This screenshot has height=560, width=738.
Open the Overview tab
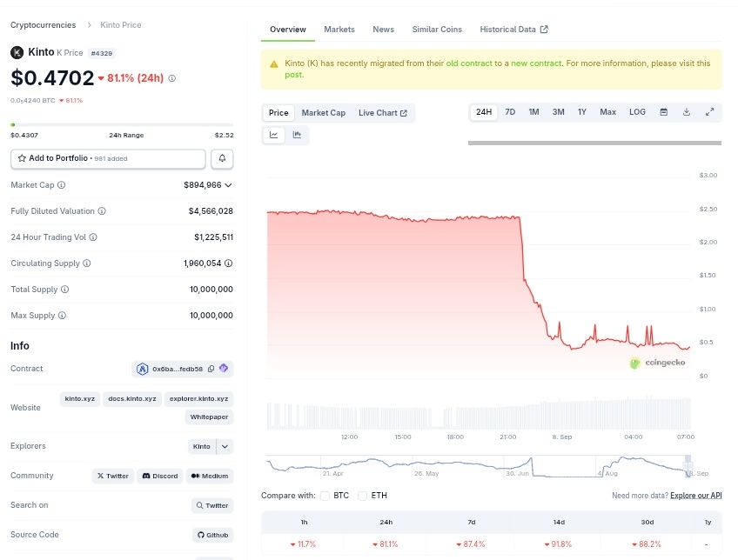pos(287,30)
